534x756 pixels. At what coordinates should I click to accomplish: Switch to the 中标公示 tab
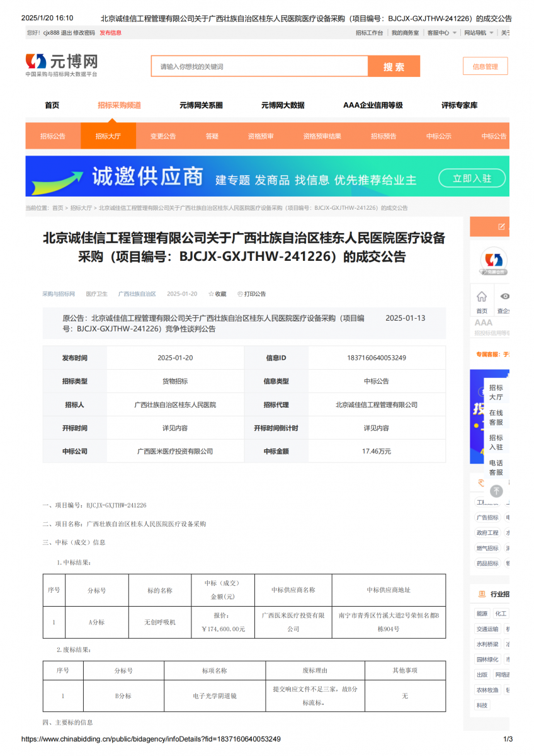tap(439, 136)
